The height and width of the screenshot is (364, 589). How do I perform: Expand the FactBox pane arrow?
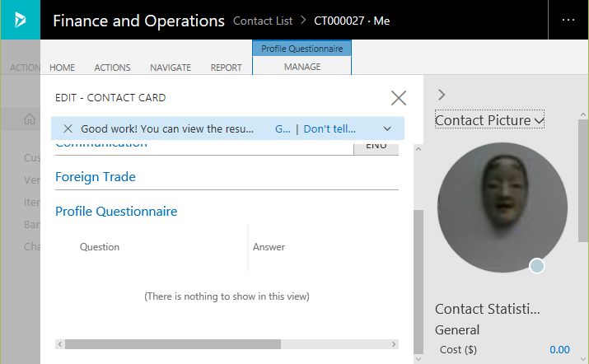click(442, 95)
